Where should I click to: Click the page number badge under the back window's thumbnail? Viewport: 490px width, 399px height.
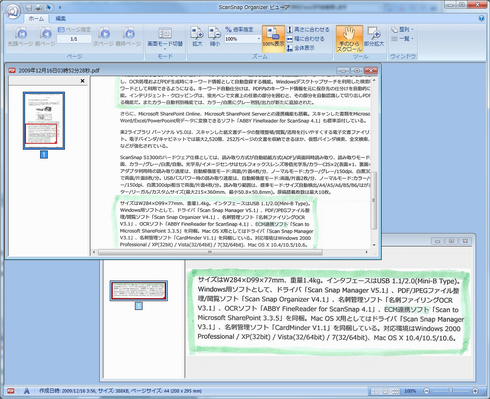pos(139,306)
